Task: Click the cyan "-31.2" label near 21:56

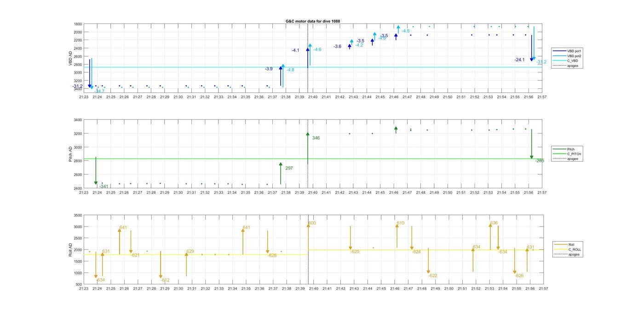Action: [x=541, y=62]
